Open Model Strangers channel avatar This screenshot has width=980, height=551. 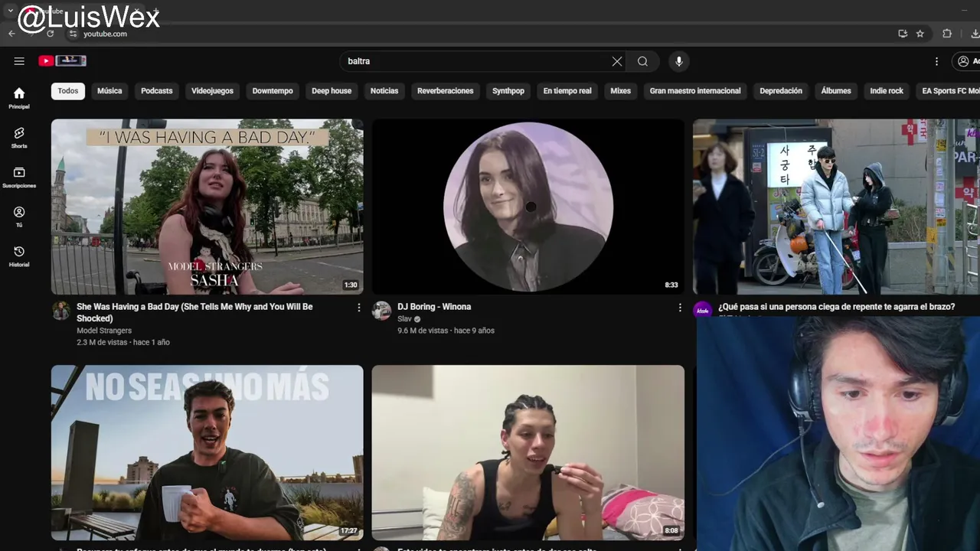(x=61, y=311)
